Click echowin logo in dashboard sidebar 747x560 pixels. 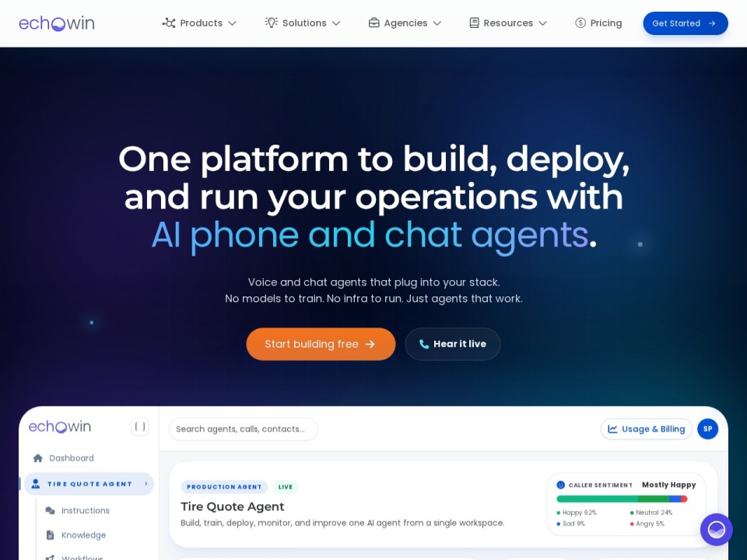(60, 427)
